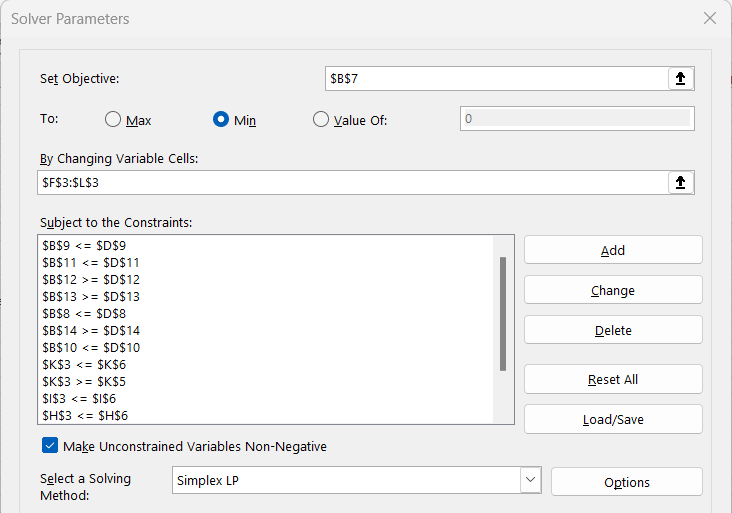Toggle Make Unconstrained Variables Non-Negative checkbox
Screen dimensions: 732x513
coord(50,445)
